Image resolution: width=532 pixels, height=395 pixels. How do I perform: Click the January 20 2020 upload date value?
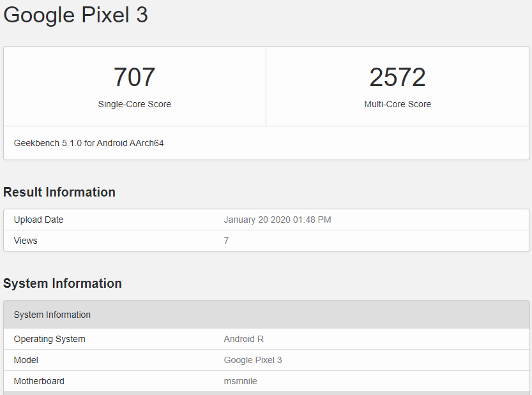pos(277,220)
